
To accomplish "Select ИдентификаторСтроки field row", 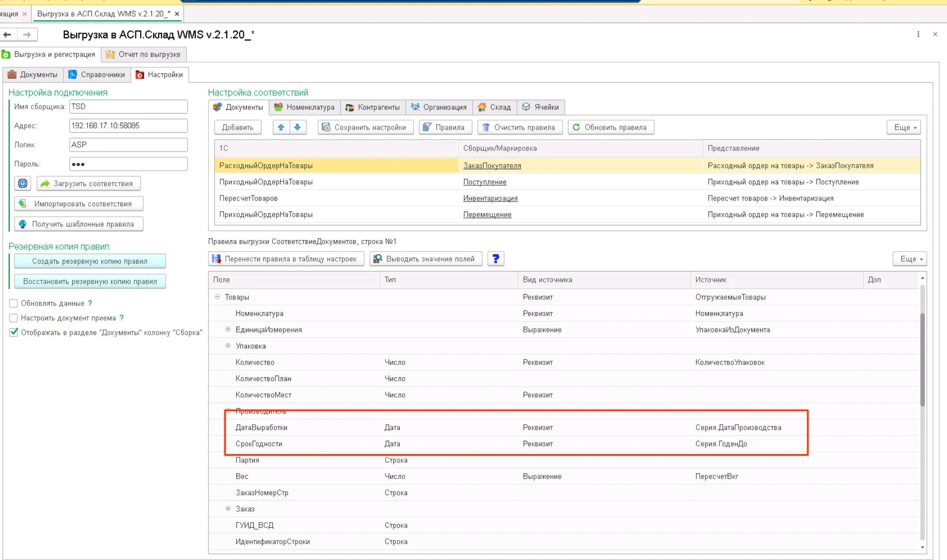I will 564,542.
